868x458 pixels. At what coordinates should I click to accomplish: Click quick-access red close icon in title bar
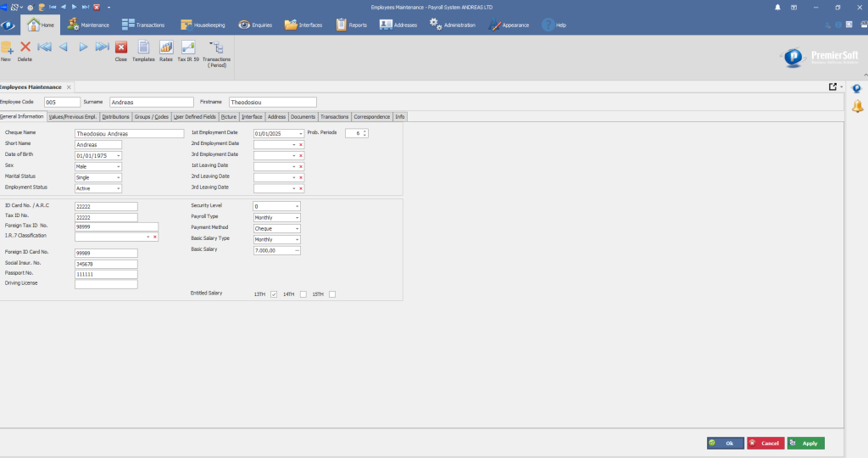click(97, 7)
